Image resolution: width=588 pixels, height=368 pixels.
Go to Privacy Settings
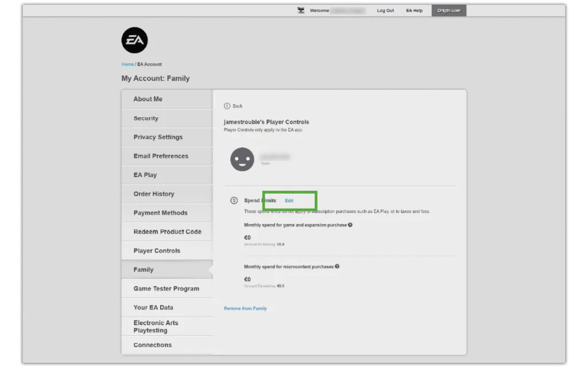click(x=167, y=137)
